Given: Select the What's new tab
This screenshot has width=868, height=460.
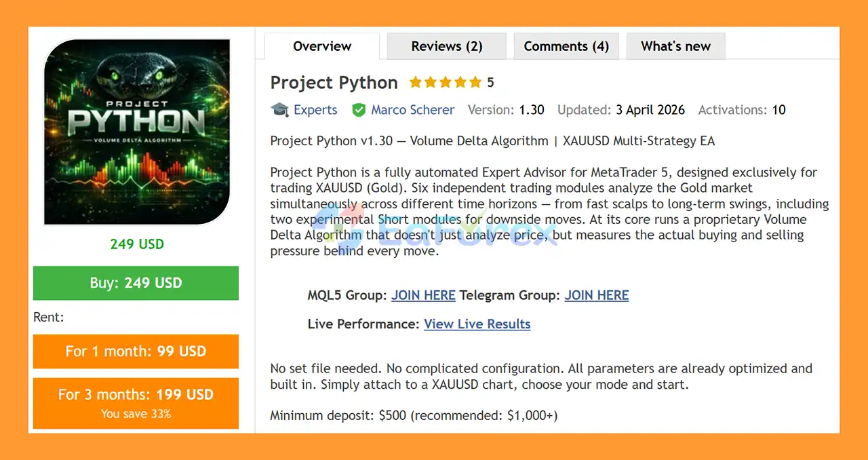Looking at the screenshot, I should (675, 45).
